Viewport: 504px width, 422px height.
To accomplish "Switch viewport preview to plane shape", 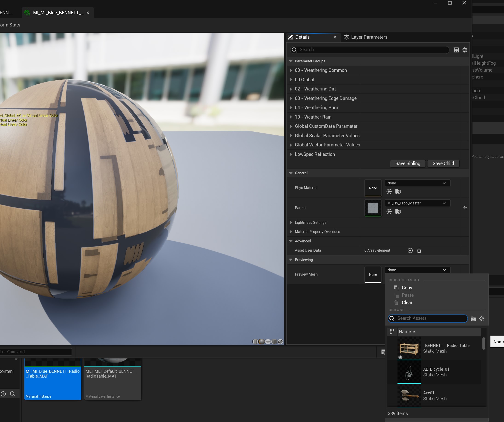I will tap(268, 342).
